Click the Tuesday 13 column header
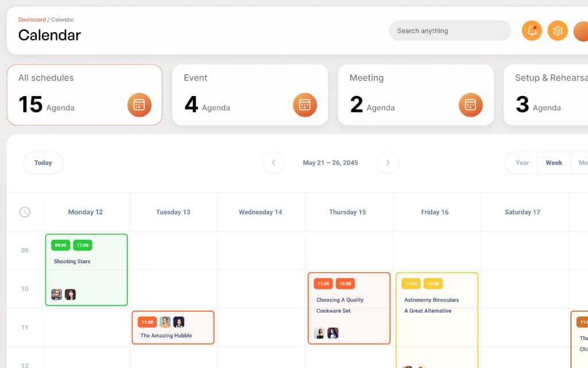The image size is (588, 368). point(173,212)
